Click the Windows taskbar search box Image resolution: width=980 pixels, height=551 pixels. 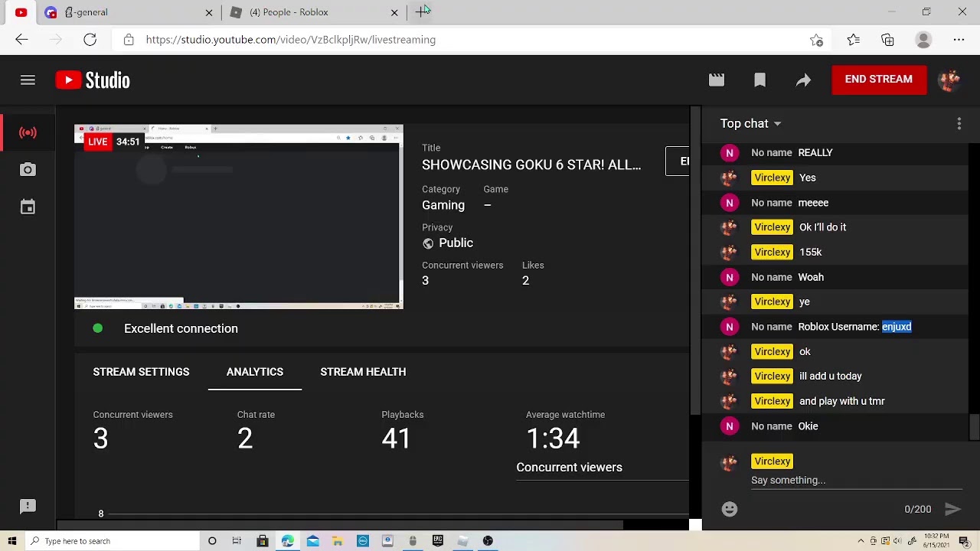coord(112,541)
